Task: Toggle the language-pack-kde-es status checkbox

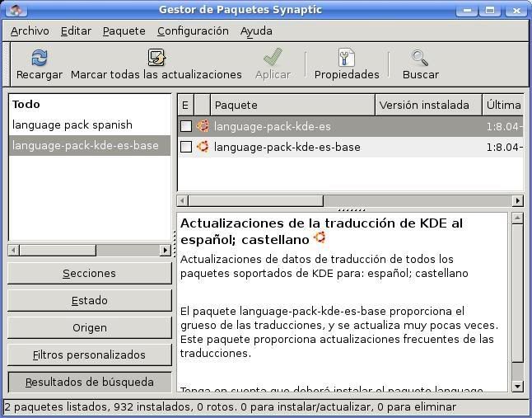Action: pyautogui.click(x=186, y=126)
